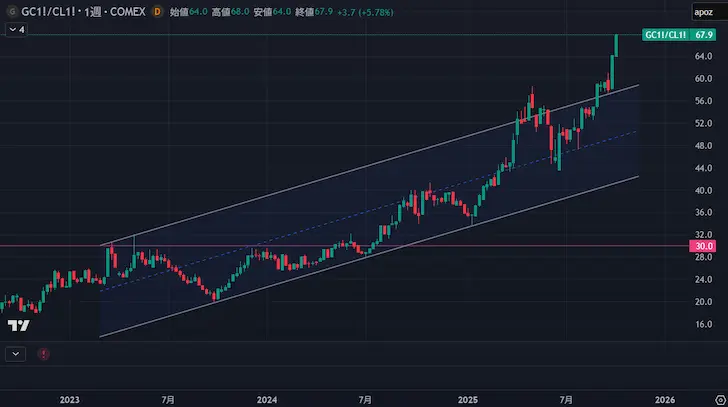Screen dimensions: 728x407
Task: Click the 2026 label on the time axis
Action: point(665,399)
